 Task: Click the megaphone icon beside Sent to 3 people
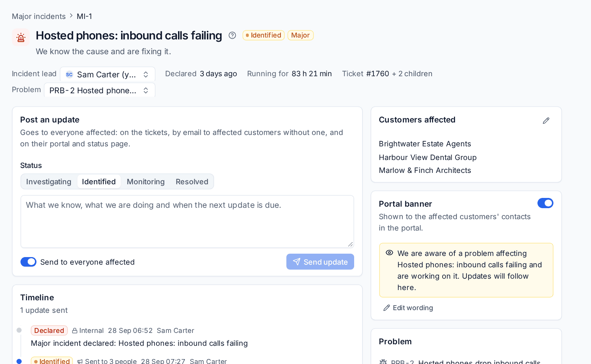click(80, 361)
